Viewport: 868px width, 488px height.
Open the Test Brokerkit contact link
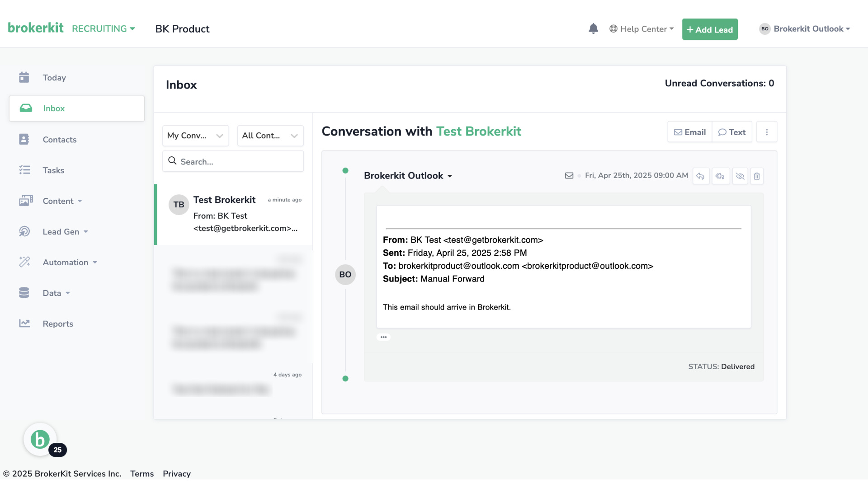click(x=478, y=131)
